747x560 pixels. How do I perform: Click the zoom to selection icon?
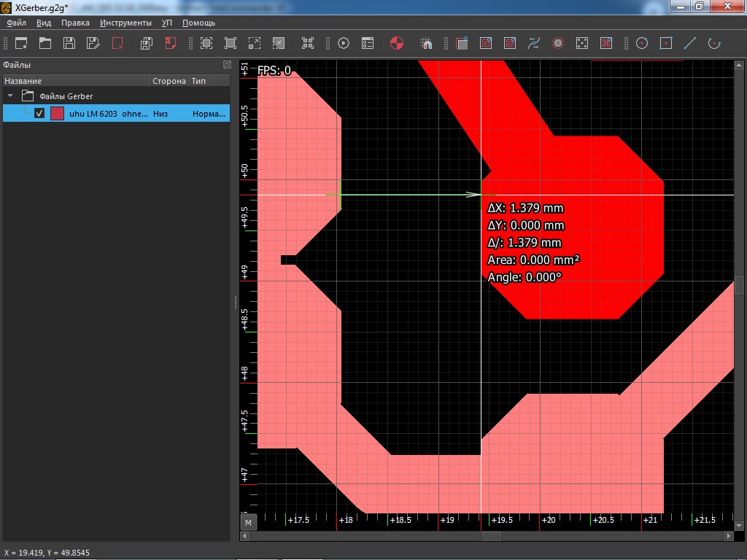pyautogui.click(x=255, y=43)
